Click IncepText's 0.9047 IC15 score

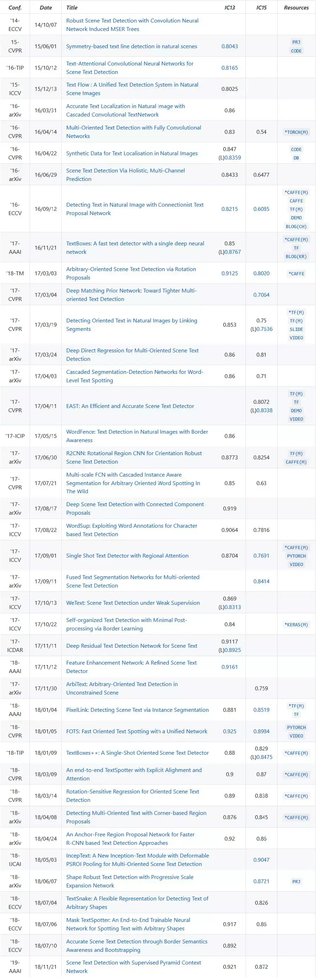coord(261,860)
